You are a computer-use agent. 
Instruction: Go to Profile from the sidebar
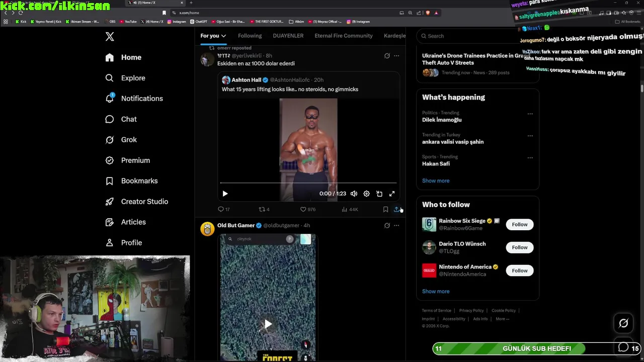(124, 243)
